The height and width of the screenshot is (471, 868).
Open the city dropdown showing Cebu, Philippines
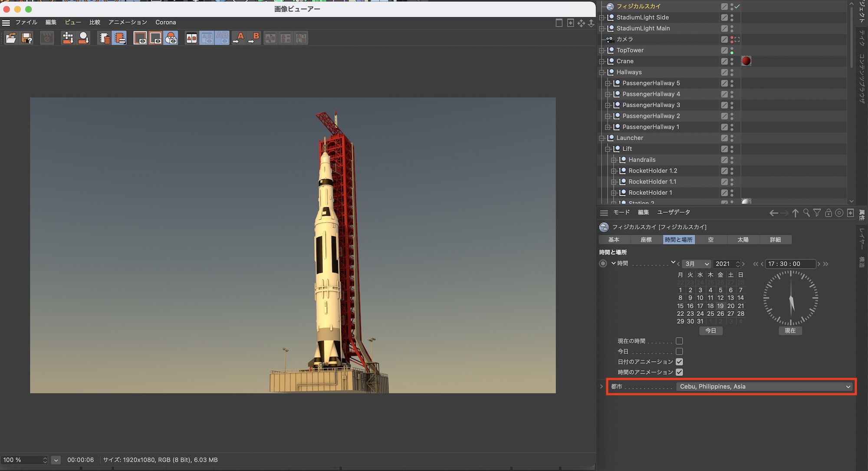(x=764, y=386)
